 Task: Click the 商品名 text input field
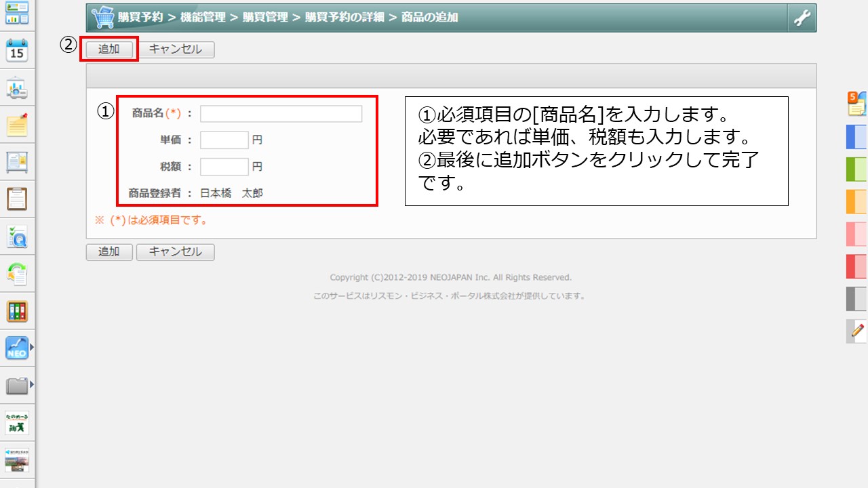[x=281, y=114]
